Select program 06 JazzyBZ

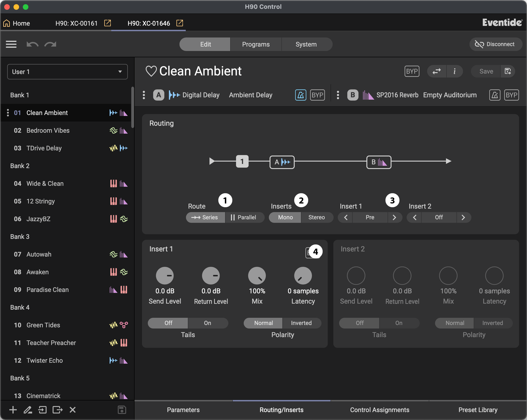coord(66,219)
